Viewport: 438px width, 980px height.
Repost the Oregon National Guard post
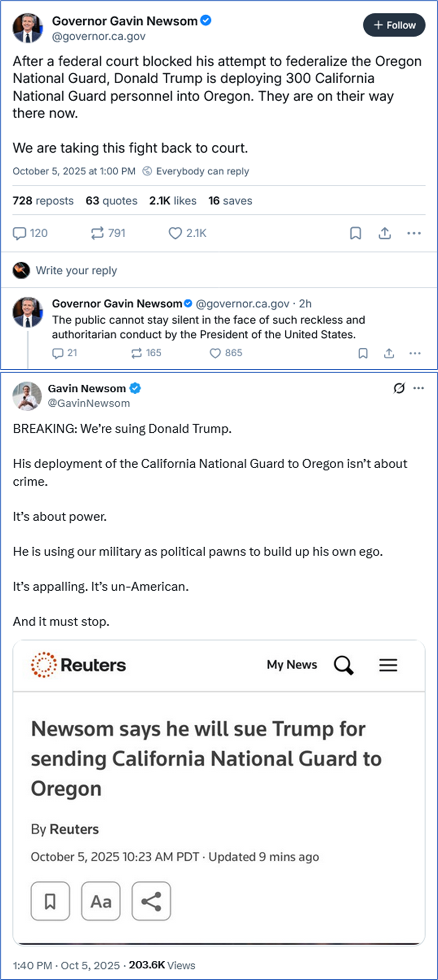[x=97, y=234]
